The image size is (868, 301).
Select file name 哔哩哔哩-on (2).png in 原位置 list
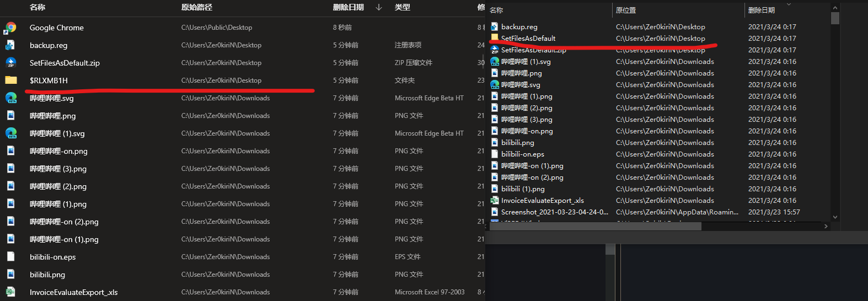(x=532, y=177)
